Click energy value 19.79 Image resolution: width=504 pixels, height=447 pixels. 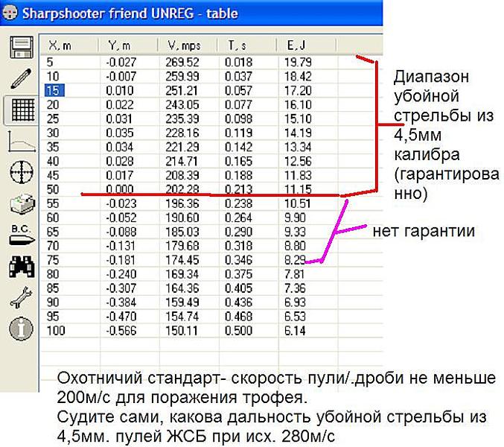pyautogui.click(x=298, y=62)
